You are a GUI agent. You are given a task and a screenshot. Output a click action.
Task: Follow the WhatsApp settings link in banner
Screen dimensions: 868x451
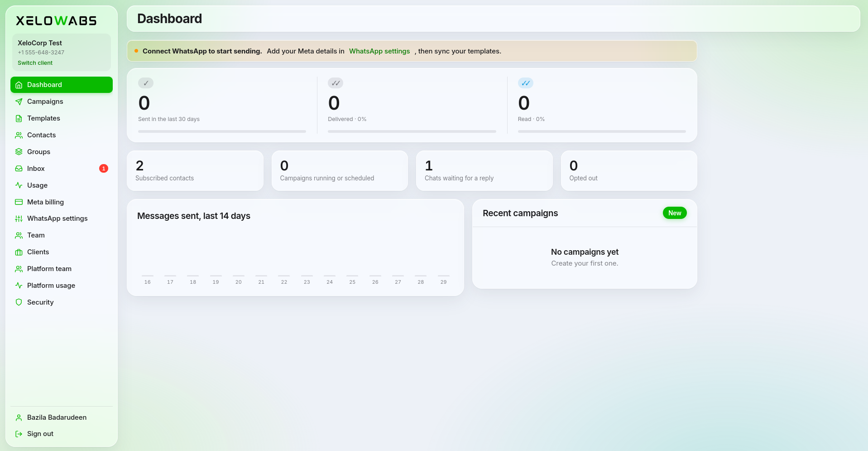pyautogui.click(x=379, y=51)
